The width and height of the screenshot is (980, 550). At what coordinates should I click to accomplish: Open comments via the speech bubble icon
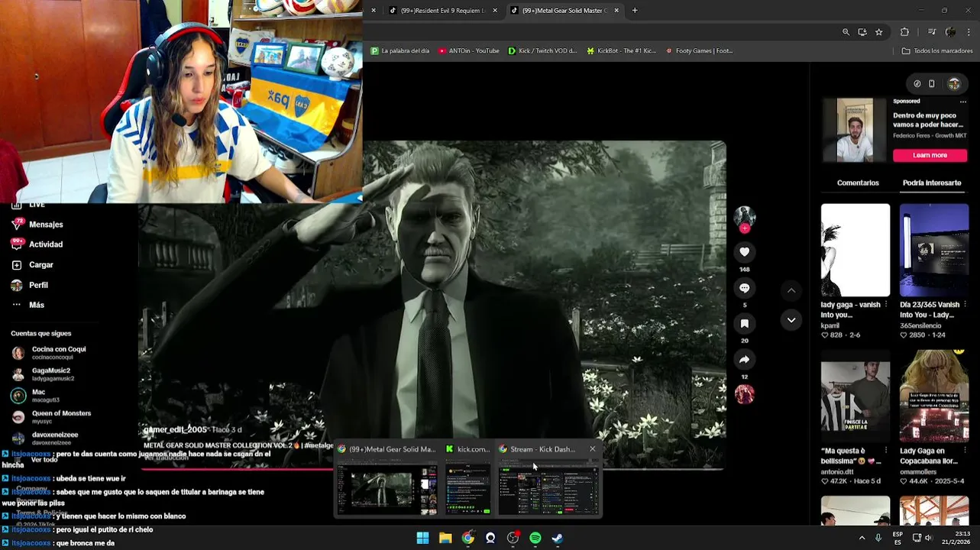tap(744, 288)
